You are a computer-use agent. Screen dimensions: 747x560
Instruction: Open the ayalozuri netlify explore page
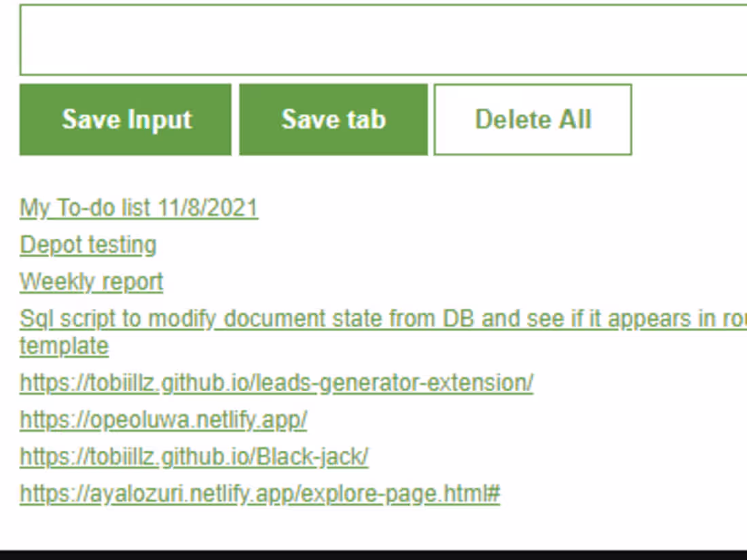coord(259,493)
